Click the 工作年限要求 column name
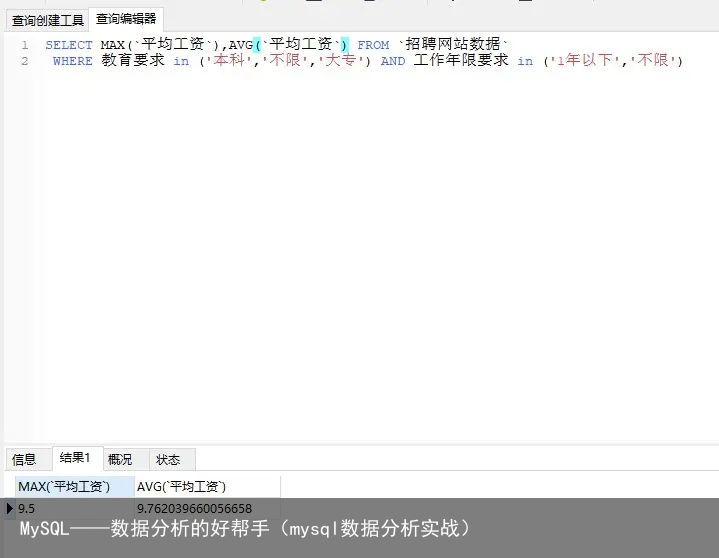Image resolution: width=719 pixels, height=558 pixels. pos(461,60)
